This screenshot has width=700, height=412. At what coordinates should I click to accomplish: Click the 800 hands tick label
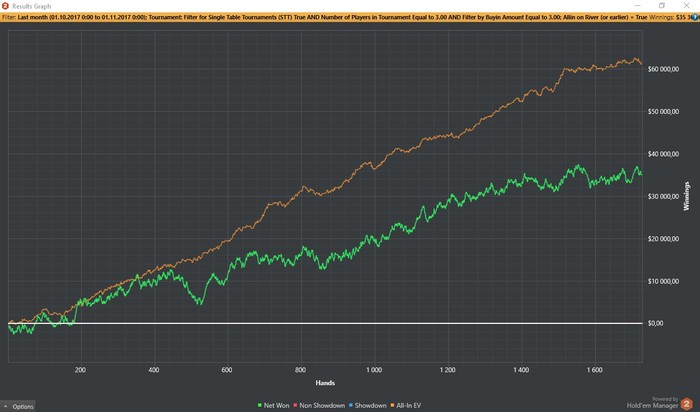coord(300,370)
